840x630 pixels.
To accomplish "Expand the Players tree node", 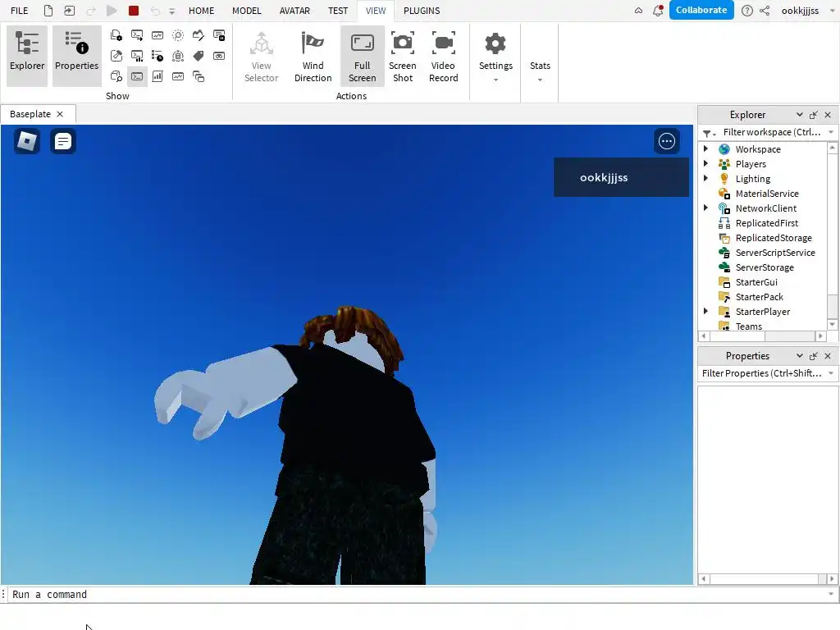I will [705, 163].
